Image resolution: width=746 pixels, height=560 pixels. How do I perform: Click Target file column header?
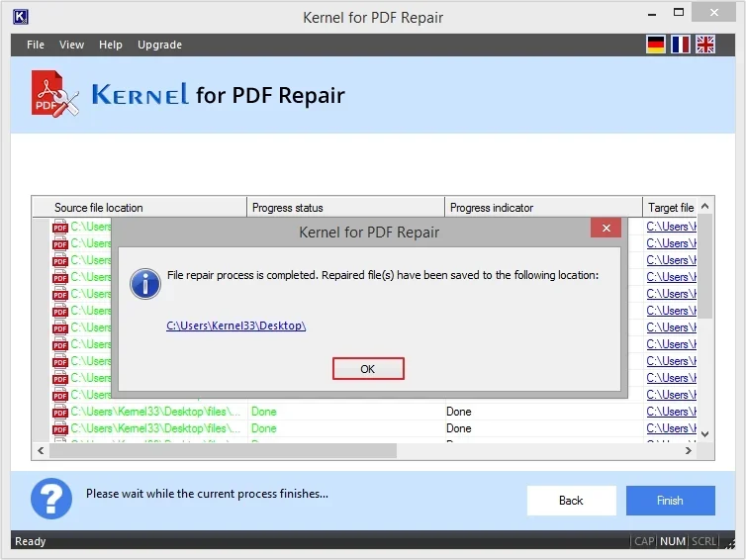[x=670, y=208]
